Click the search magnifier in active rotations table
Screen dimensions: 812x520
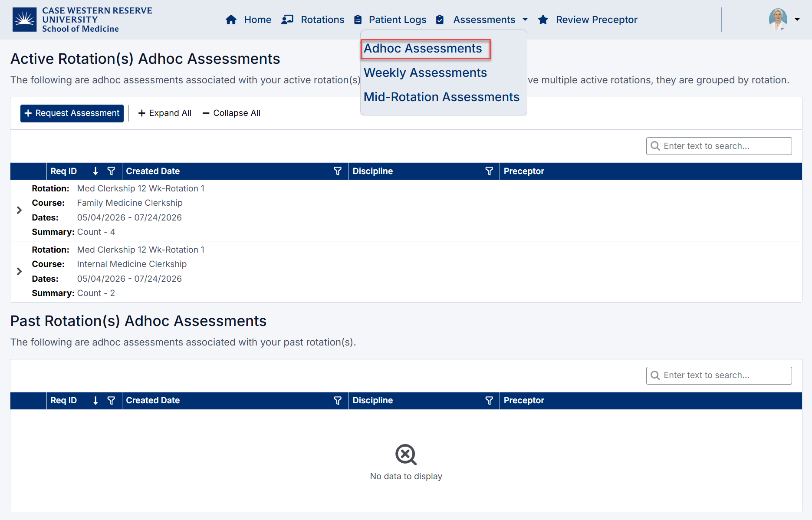655,146
